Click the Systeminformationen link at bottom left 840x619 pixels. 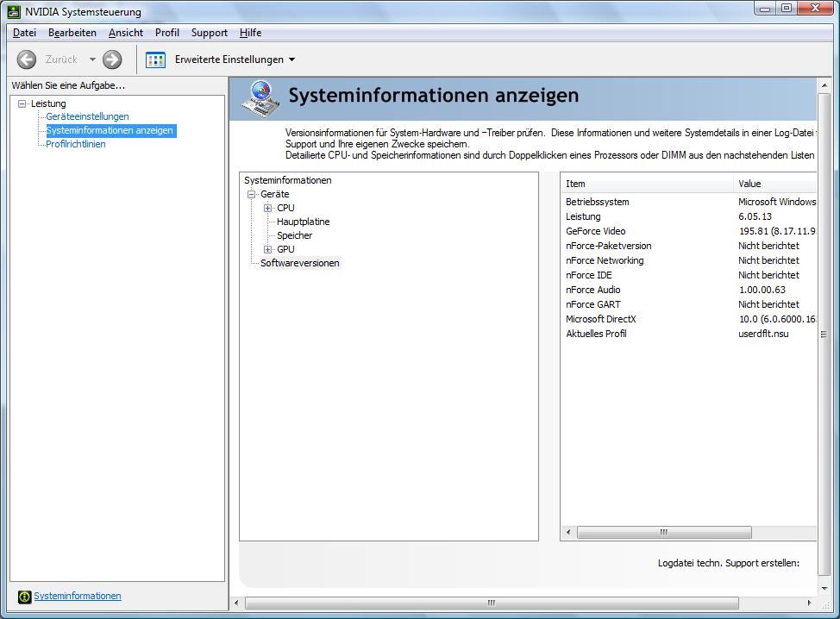coord(77,596)
